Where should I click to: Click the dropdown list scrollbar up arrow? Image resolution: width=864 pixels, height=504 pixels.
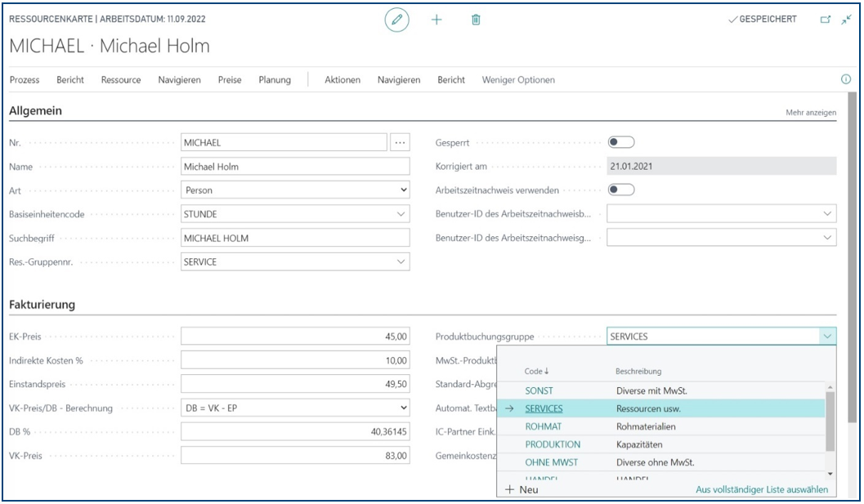pyautogui.click(x=830, y=387)
